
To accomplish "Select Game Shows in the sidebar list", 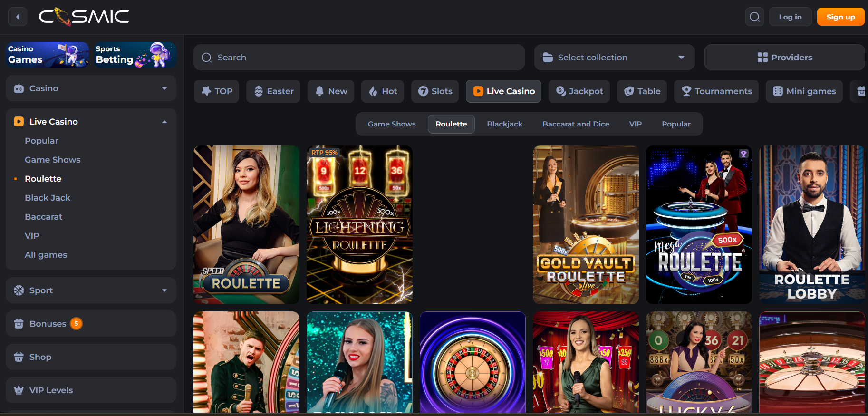I will (52, 160).
